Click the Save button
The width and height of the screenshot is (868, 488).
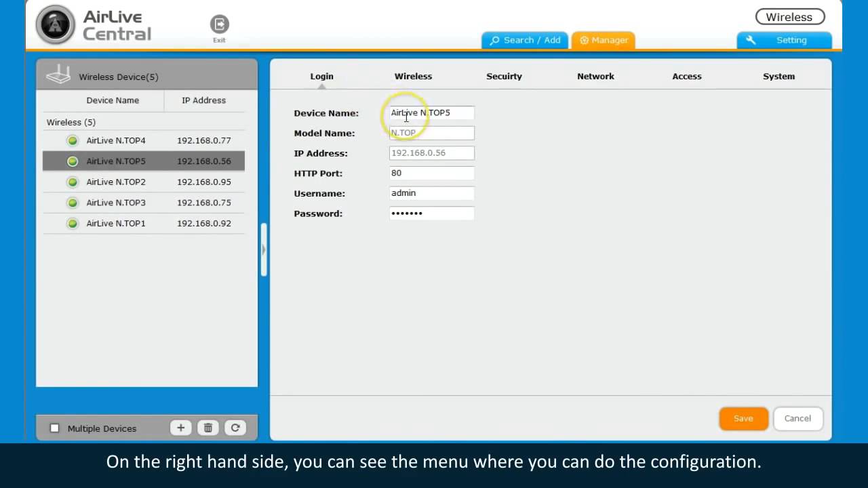pyautogui.click(x=743, y=419)
